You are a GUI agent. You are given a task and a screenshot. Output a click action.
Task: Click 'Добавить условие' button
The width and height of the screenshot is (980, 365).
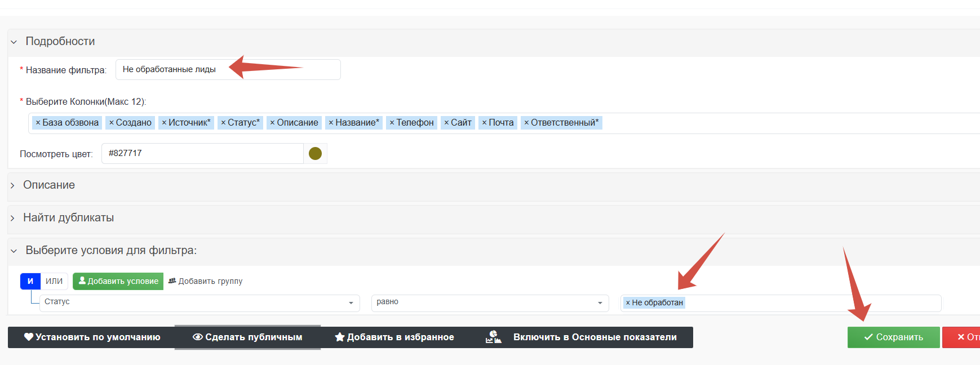coord(118,281)
